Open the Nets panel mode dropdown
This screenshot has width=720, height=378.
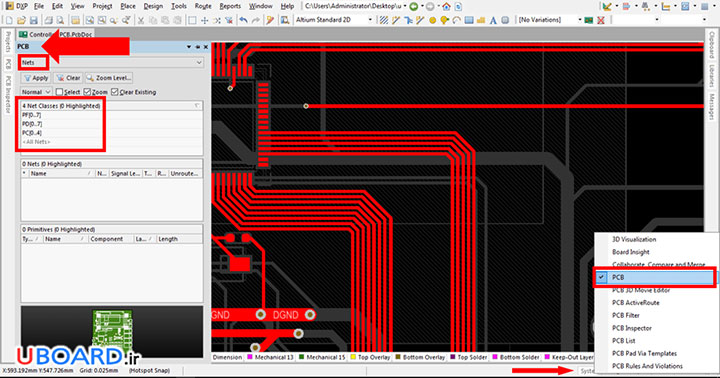click(x=112, y=62)
